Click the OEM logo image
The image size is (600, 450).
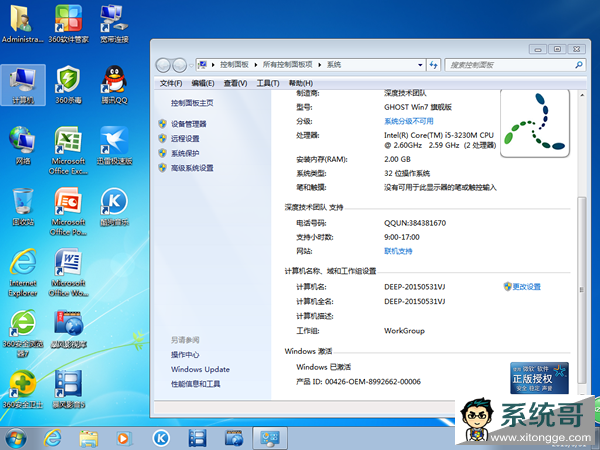click(535, 123)
